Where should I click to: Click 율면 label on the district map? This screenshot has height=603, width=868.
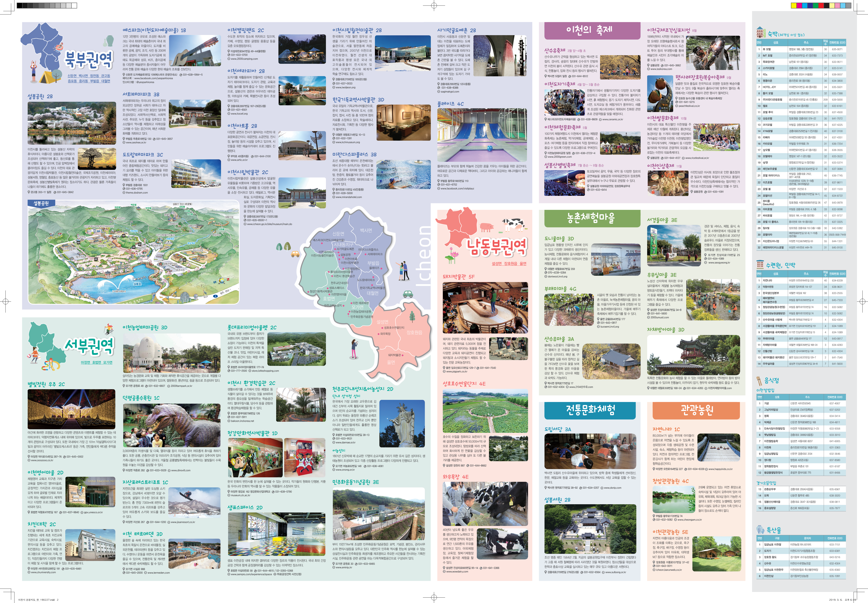(391, 362)
